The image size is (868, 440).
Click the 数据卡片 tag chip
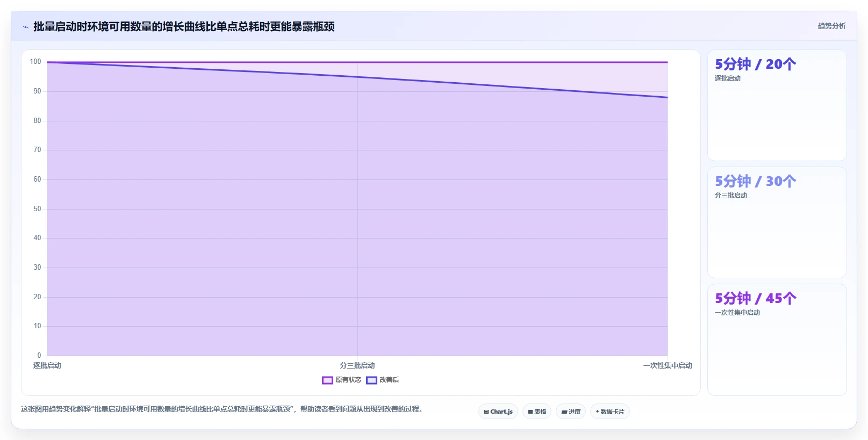click(610, 412)
